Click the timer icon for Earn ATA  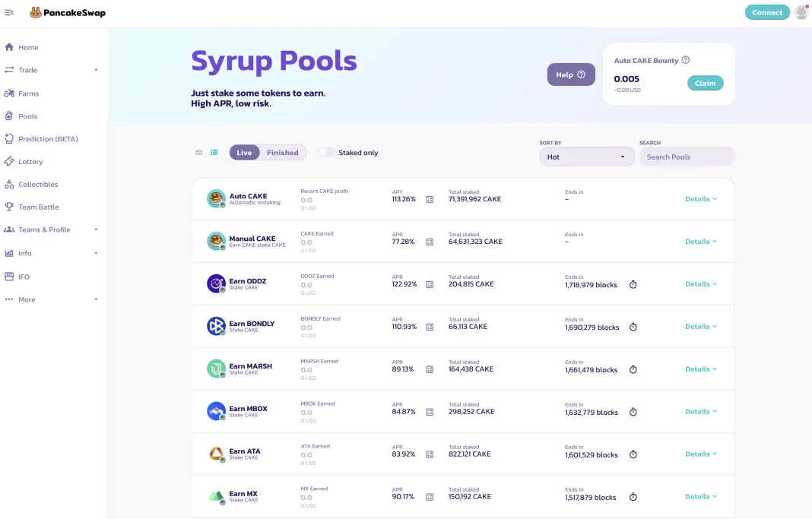pyautogui.click(x=633, y=454)
